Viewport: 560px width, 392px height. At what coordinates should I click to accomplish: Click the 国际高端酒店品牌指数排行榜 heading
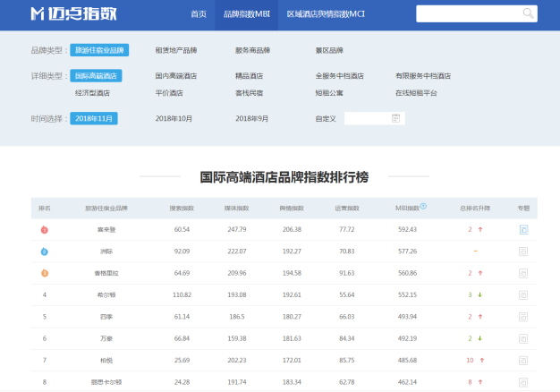coord(284,177)
